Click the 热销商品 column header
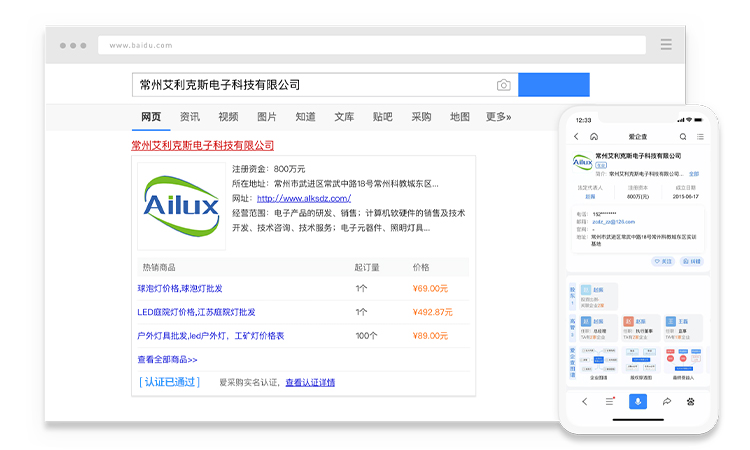This screenshot has width=750, height=450. pyautogui.click(x=159, y=267)
